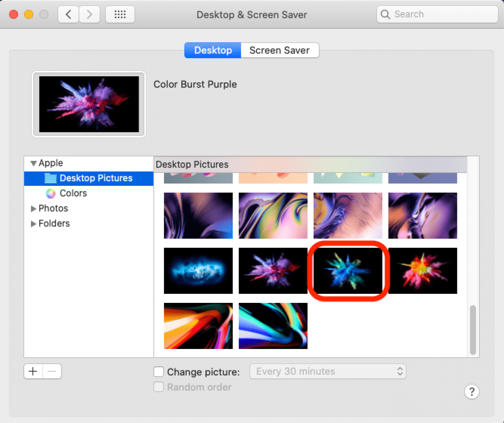This screenshot has width=504, height=423.
Task: Choose the blue color burst wallpaper circled in red
Action: click(348, 271)
